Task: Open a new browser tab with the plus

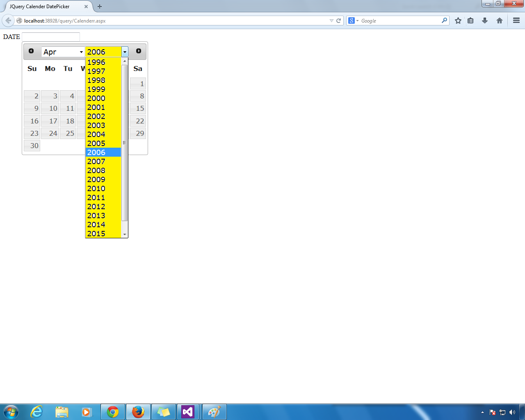Action: pos(100,7)
